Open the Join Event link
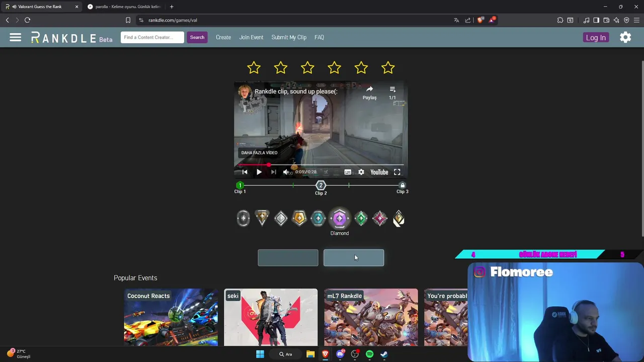 251,37
